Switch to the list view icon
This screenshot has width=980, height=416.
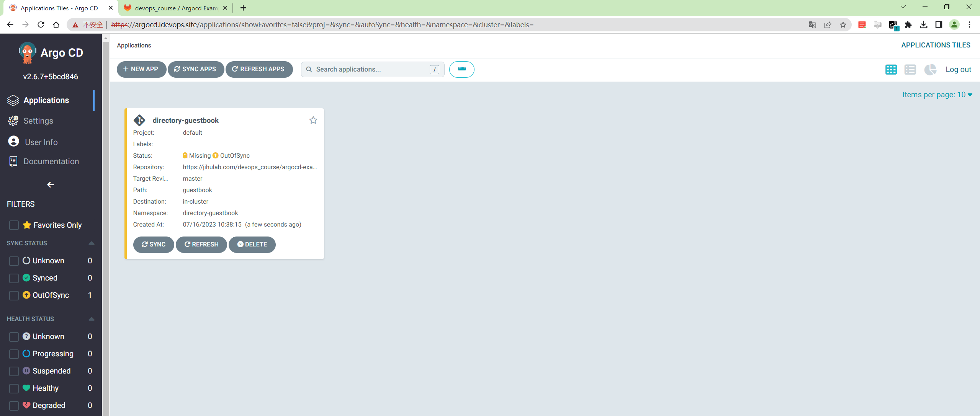pos(910,70)
